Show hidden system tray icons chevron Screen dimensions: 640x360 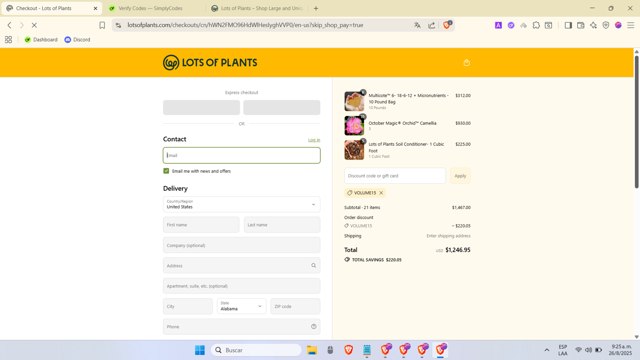point(547,350)
